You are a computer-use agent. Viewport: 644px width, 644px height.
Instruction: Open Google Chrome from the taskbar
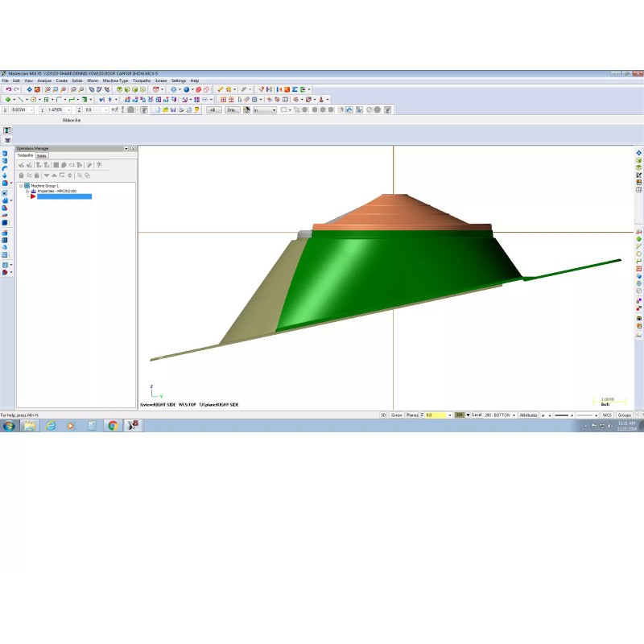113,426
